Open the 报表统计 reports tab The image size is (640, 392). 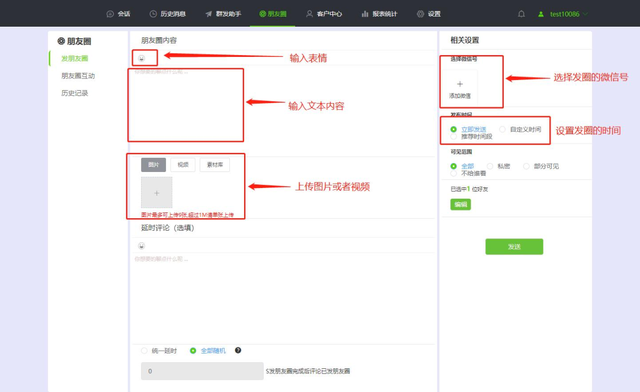click(379, 14)
